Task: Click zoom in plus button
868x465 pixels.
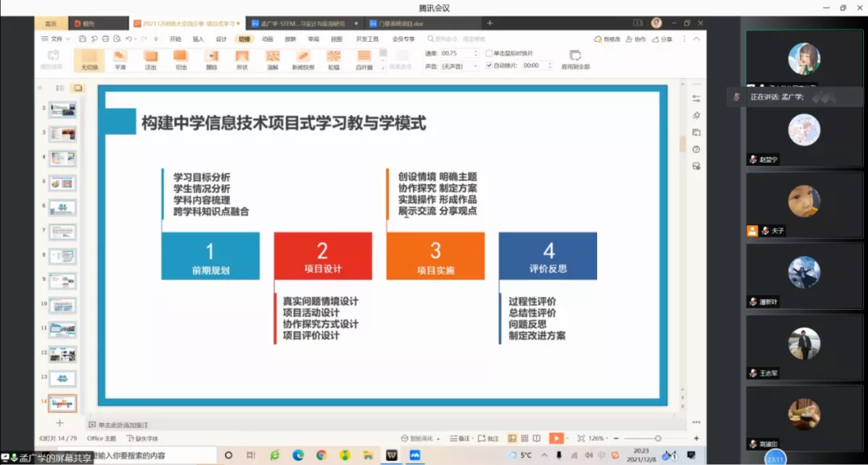Action: (696, 438)
